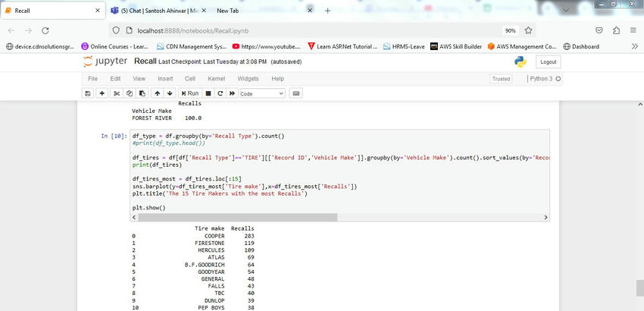This screenshot has height=311, width=644.
Task: Cut selected cells with the scissors icon
Action: tap(116, 93)
